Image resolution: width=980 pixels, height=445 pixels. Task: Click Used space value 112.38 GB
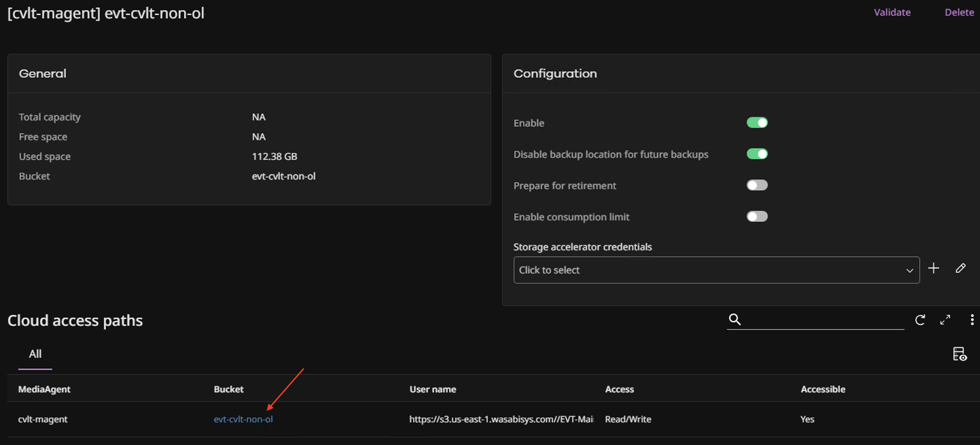(x=274, y=157)
